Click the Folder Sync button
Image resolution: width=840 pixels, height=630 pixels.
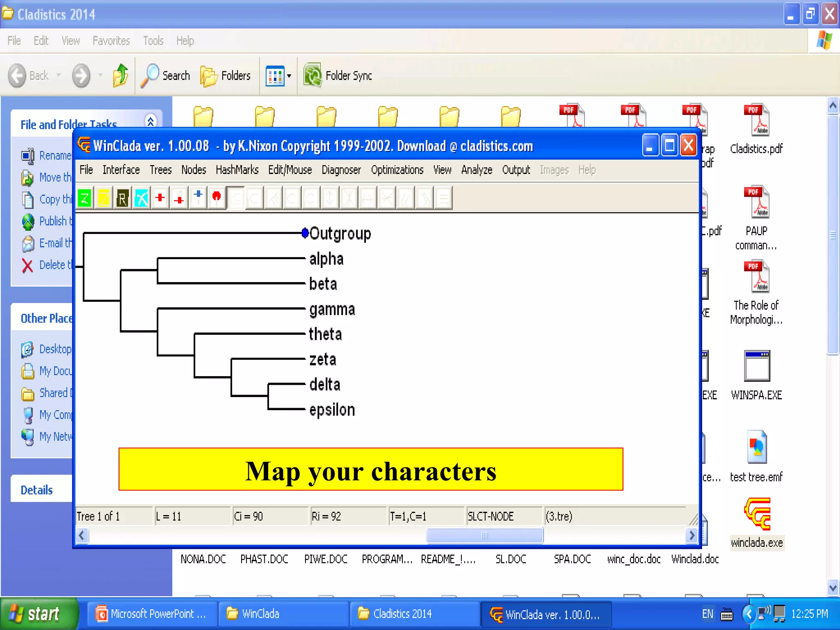tap(338, 76)
